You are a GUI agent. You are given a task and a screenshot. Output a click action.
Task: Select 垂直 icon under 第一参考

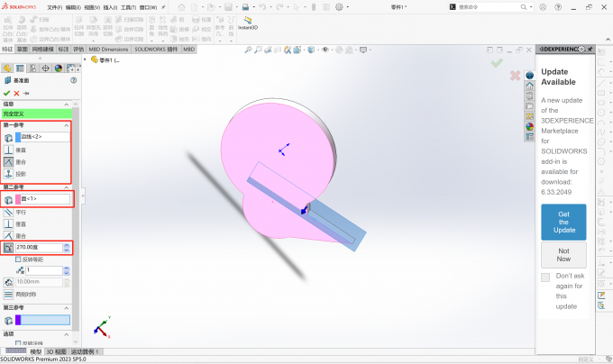point(9,150)
